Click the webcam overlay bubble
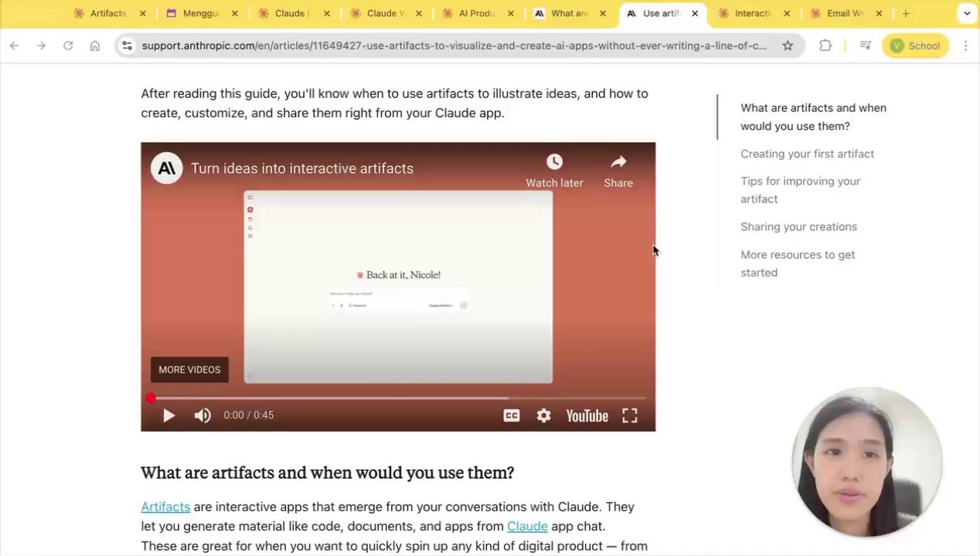Screen dimensions: 980x556 click(867, 462)
